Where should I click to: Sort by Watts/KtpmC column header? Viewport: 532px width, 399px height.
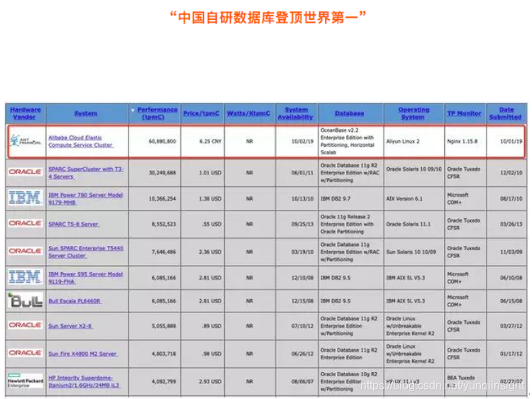[248, 113]
